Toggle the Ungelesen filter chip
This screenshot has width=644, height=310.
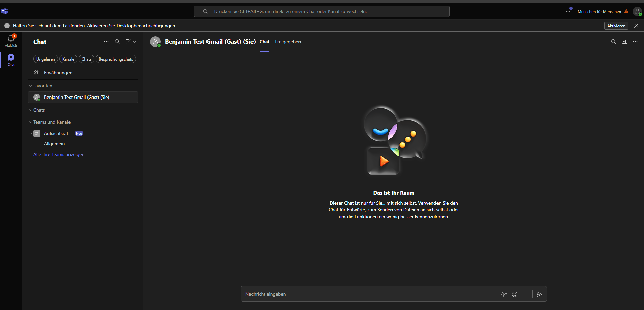(x=45, y=59)
